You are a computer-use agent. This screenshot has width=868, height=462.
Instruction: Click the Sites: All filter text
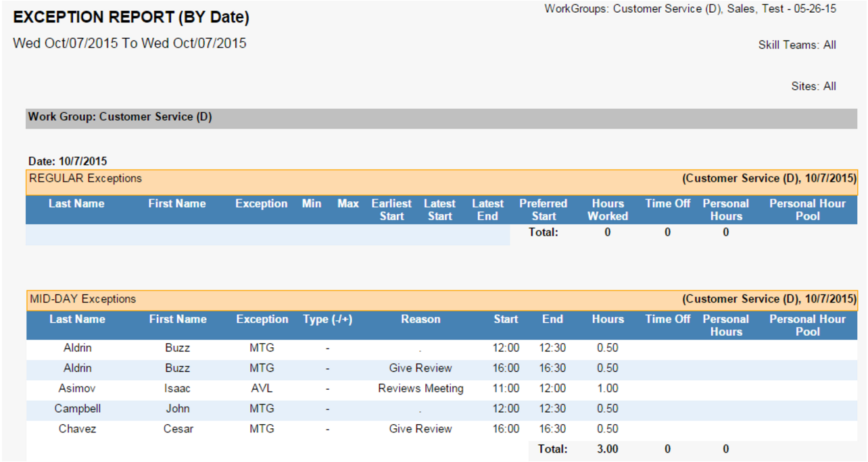(x=813, y=86)
